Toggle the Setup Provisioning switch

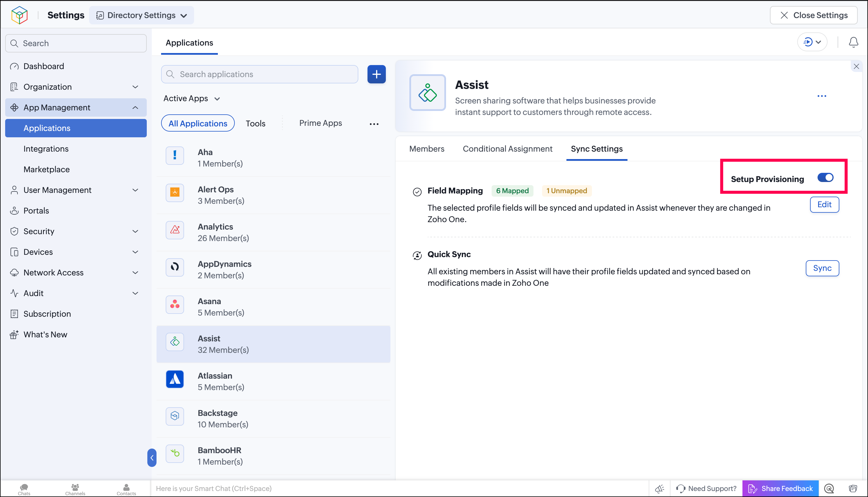point(825,177)
